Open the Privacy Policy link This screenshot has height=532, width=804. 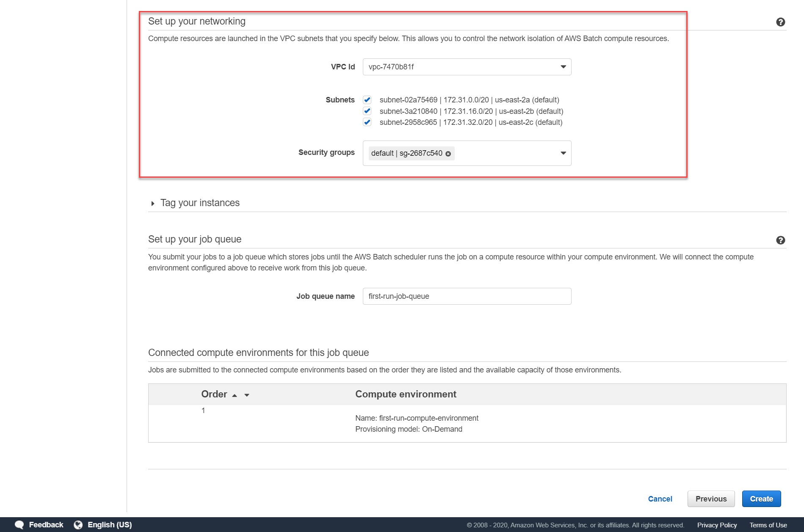pyautogui.click(x=717, y=525)
